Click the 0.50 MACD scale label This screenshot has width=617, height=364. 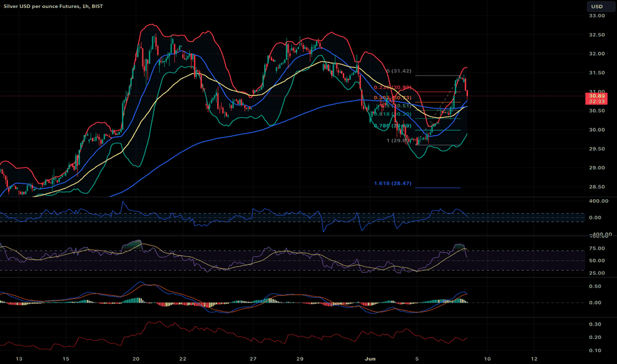point(596,287)
